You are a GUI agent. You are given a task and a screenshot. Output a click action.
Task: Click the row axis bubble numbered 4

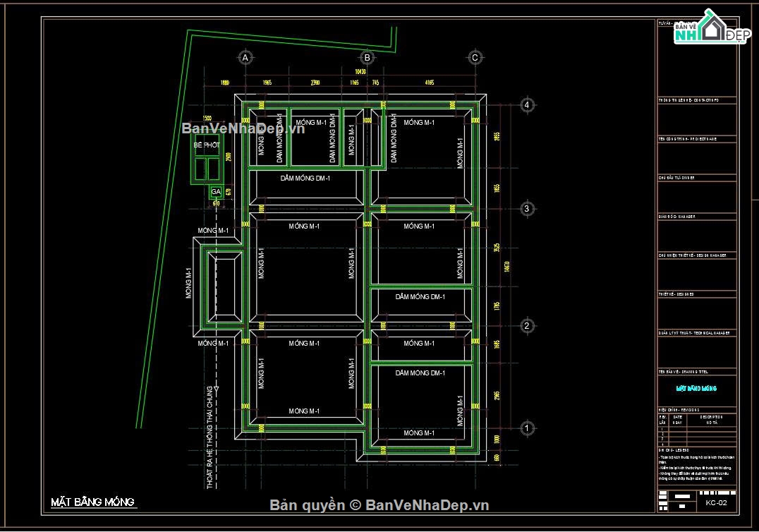pyautogui.click(x=526, y=105)
